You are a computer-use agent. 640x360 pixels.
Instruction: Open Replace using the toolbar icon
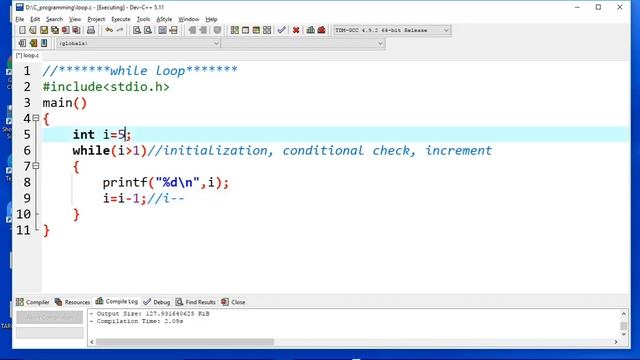148,30
